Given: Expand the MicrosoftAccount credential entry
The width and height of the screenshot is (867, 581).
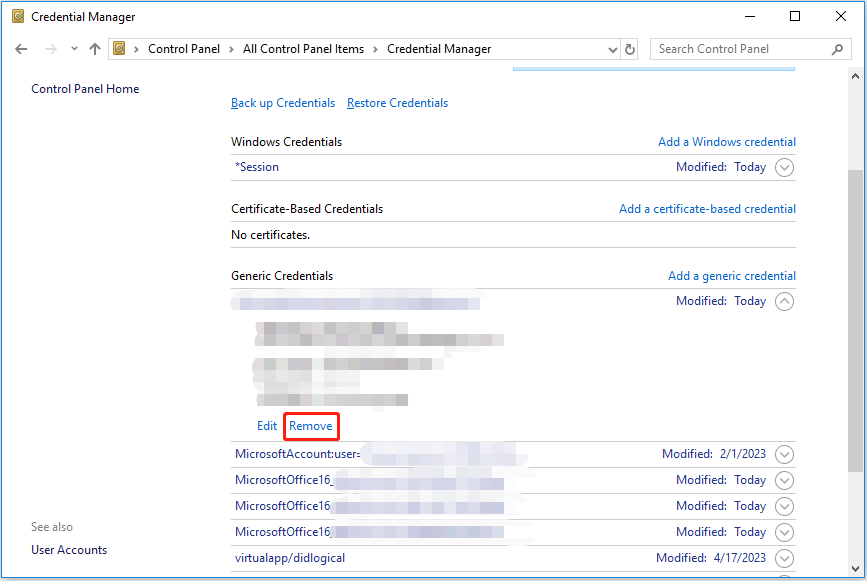Looking at the screenshot, I should point(785,455).
